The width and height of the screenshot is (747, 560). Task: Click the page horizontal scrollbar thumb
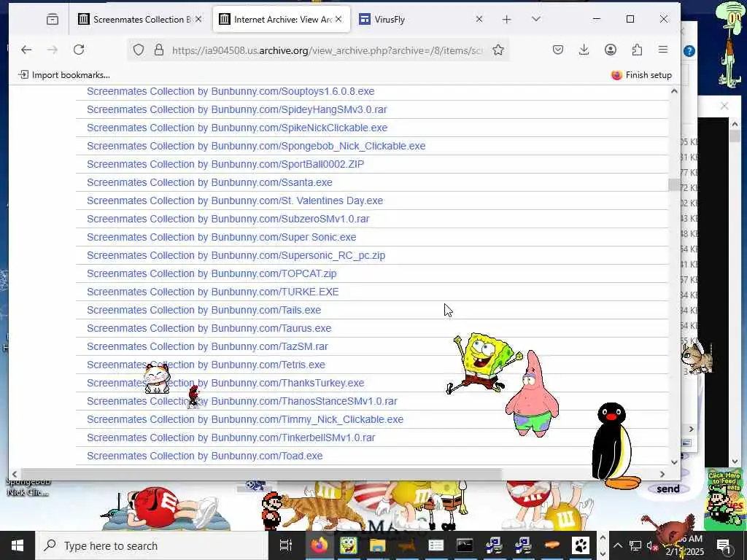coord(260,474)
